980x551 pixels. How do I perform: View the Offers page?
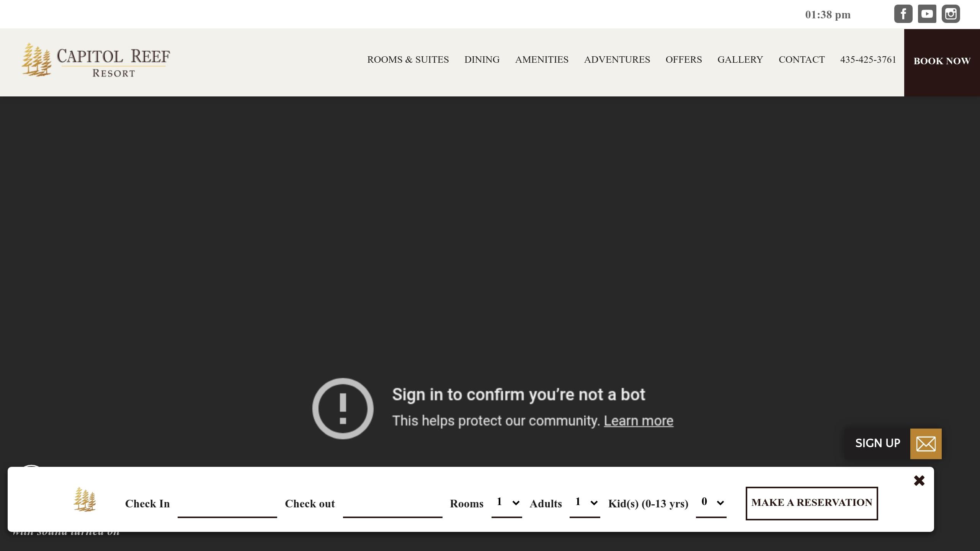point(684,60)
